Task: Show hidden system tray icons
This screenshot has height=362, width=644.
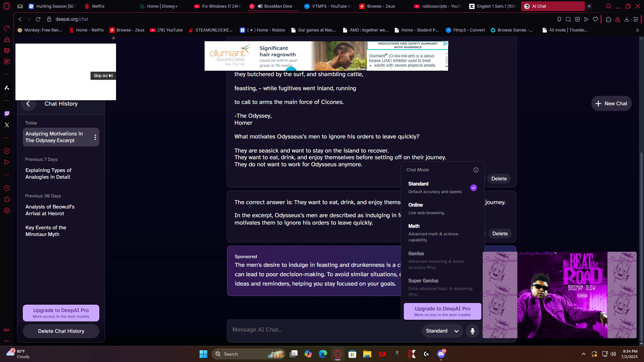Action: [584, 354]
